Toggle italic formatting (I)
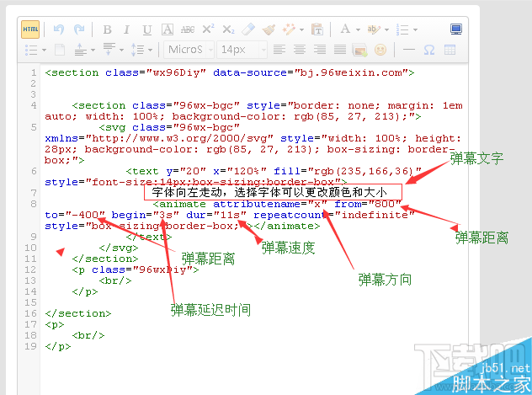Image resolution: width=532 pixels, height=395 pixels. [127, 29]
